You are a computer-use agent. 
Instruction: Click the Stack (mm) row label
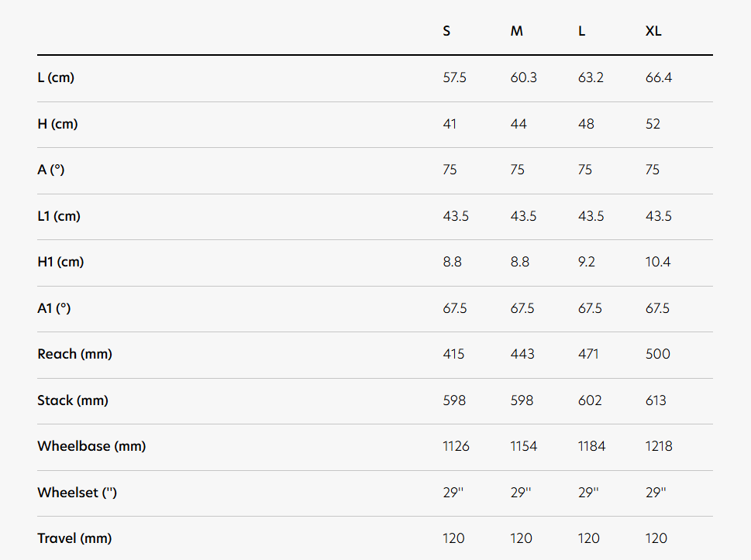pyautogui.click(x=73, y=400)
